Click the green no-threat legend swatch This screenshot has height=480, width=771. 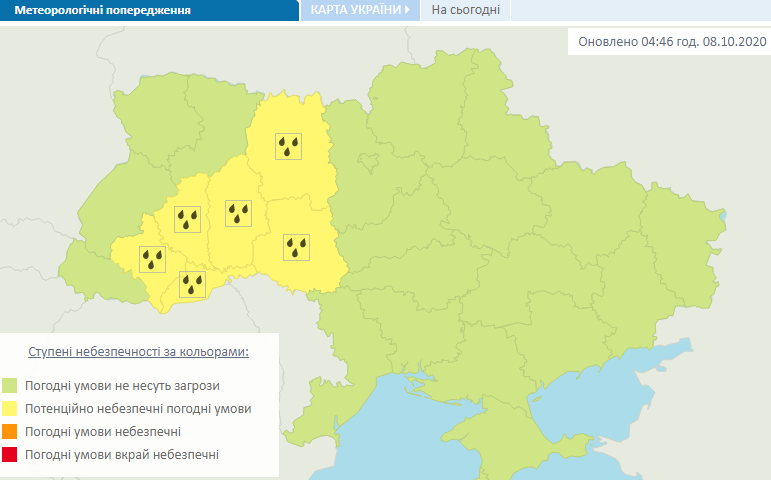click(x=10, y=385)
